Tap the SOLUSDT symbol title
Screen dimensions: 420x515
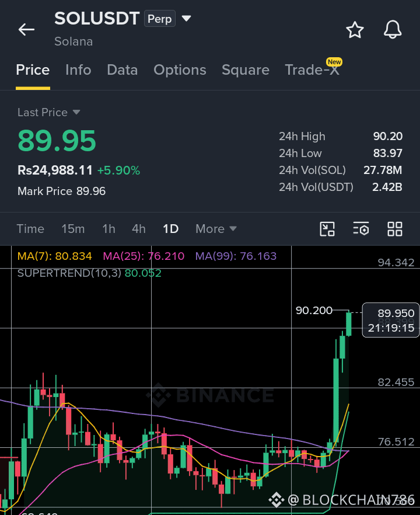click(x=97, y=19)
